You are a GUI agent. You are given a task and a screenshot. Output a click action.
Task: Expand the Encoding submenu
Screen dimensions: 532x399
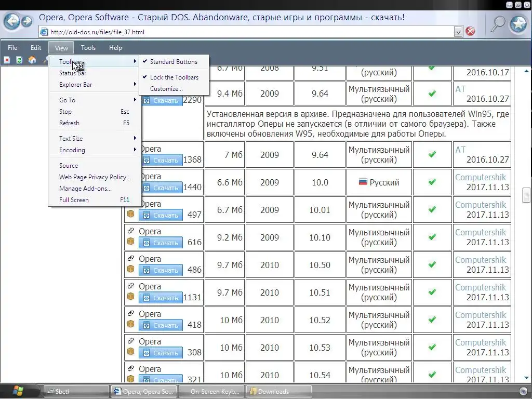coord(95,150)
